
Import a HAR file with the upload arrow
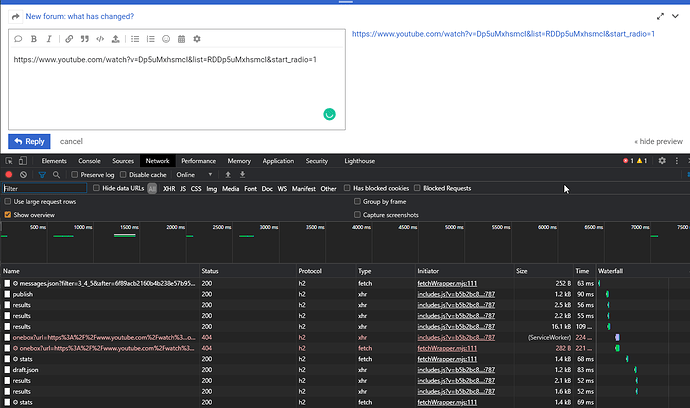point(228,175)
